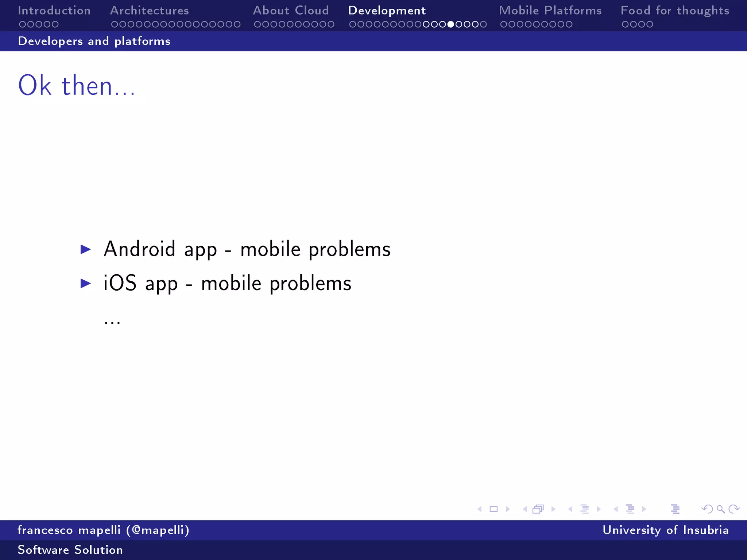This screenshot has width=747, height=560.
Task: Go to previous subsection arrow
Action: [570, 509]
